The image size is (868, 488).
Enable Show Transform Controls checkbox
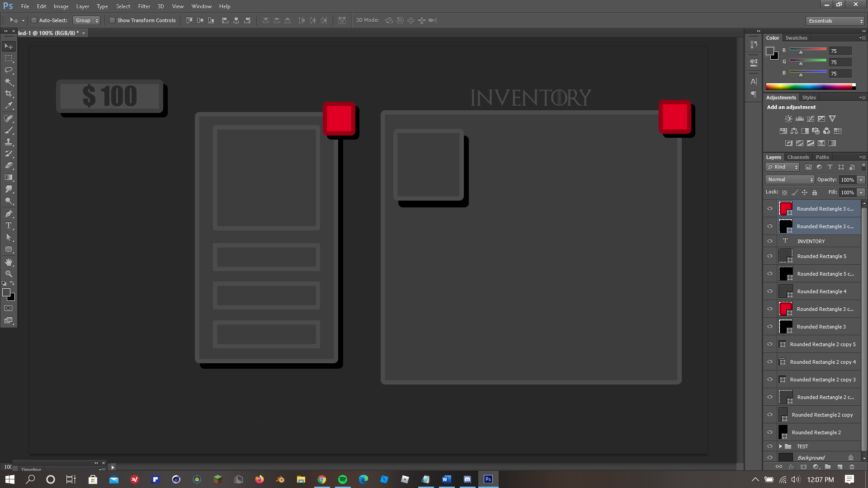click(112, 20)
